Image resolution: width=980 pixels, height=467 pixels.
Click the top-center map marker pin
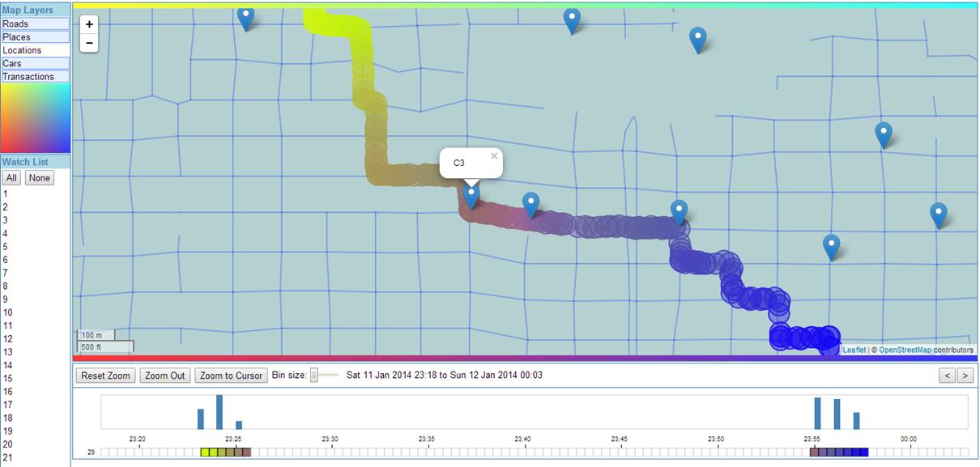coord(572,20)
